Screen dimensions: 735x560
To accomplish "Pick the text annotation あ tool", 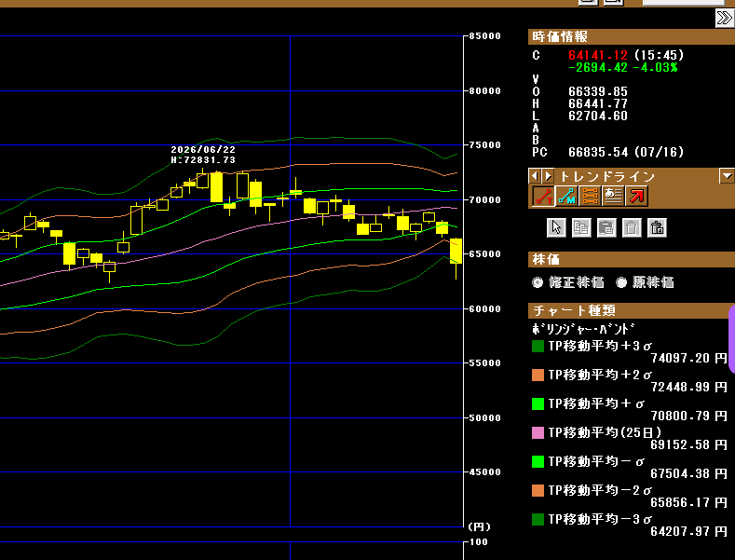I will point(613,196).
